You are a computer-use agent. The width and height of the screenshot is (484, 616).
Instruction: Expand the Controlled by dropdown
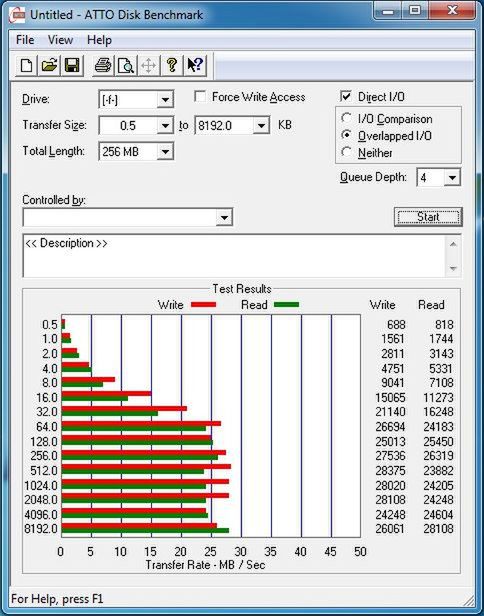coord(224,217)
